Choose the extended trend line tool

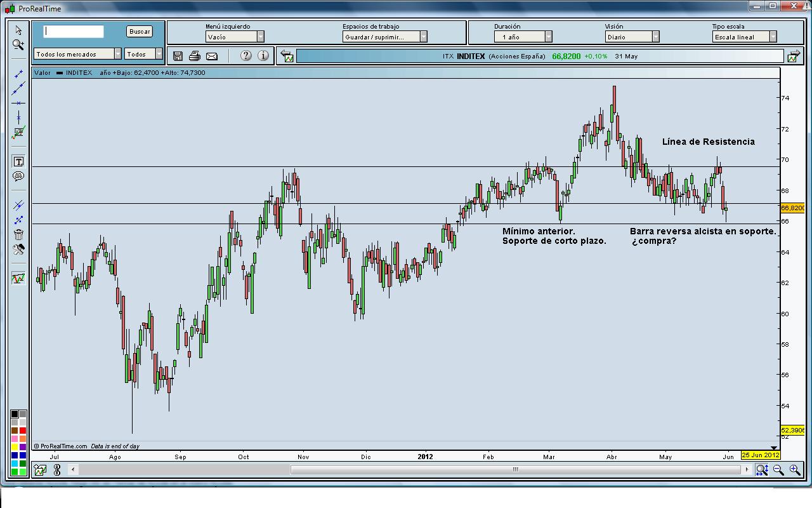tap(18, 88)
